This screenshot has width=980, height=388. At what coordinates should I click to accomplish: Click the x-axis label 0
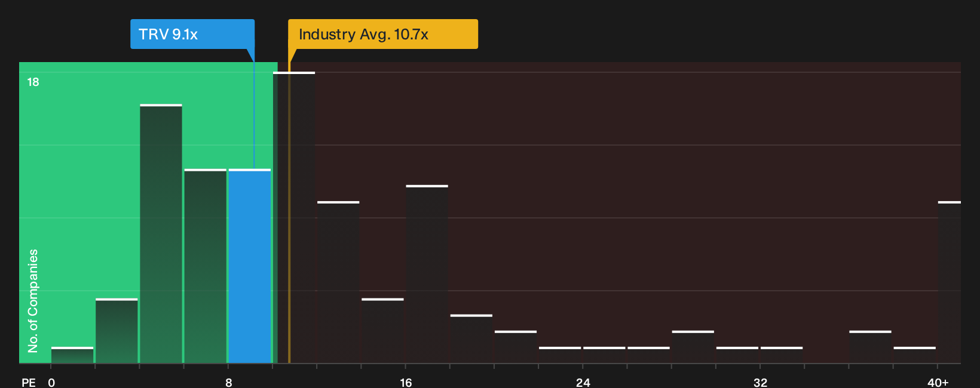click(51, 382)
